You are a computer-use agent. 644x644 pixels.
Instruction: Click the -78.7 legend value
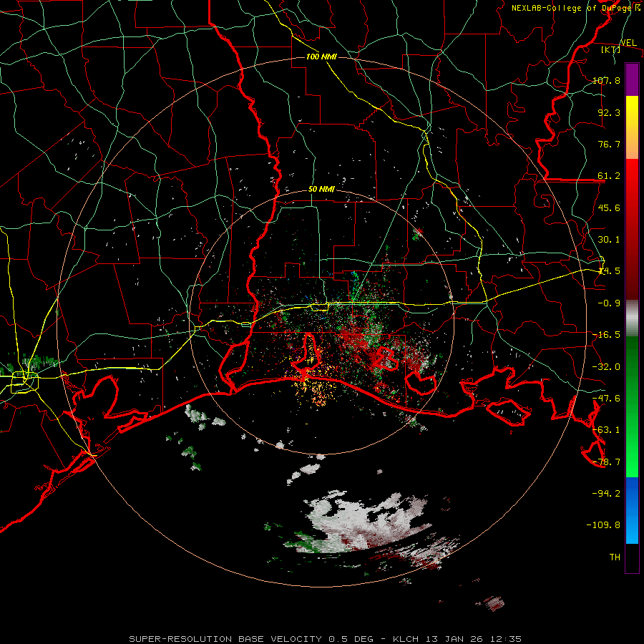[x=606, y=462]
